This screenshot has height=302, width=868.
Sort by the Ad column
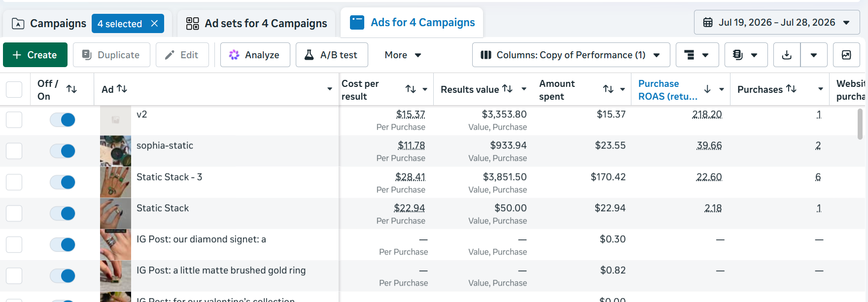[122, 89]
